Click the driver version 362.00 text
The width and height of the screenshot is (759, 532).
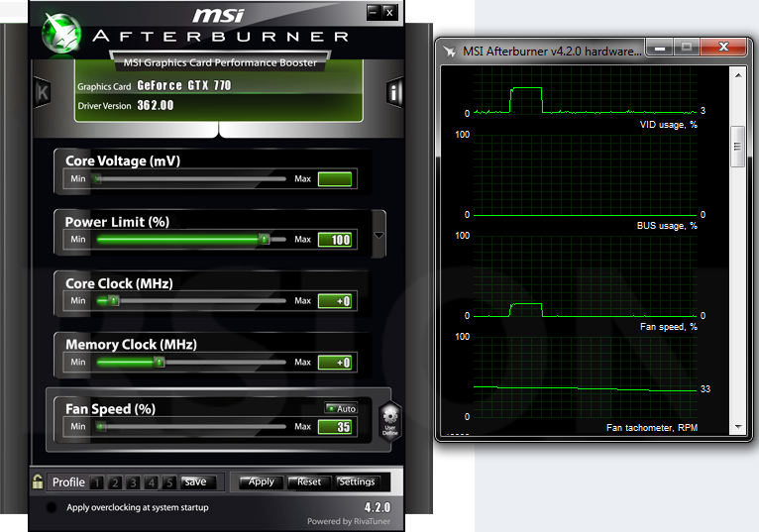tap(156, 105)
